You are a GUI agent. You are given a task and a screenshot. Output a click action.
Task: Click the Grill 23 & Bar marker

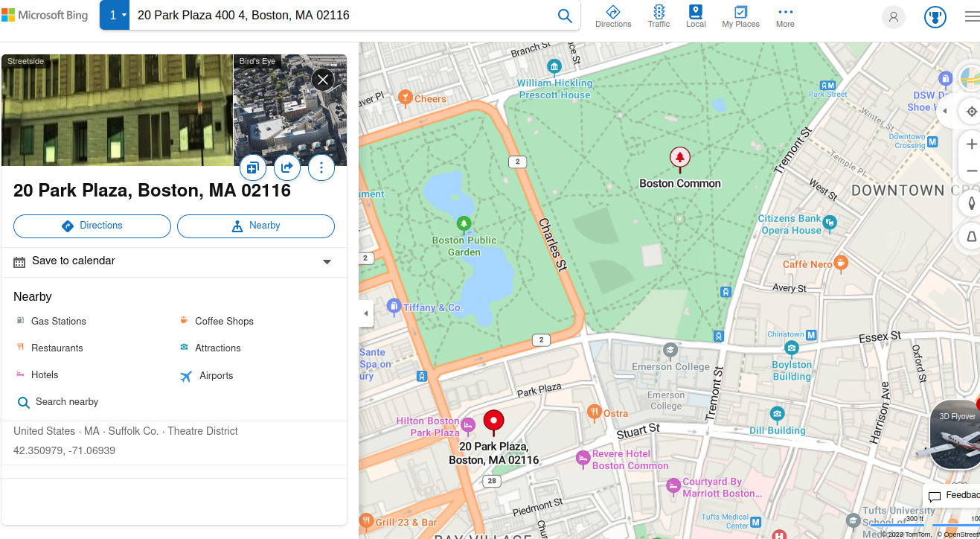366,520
